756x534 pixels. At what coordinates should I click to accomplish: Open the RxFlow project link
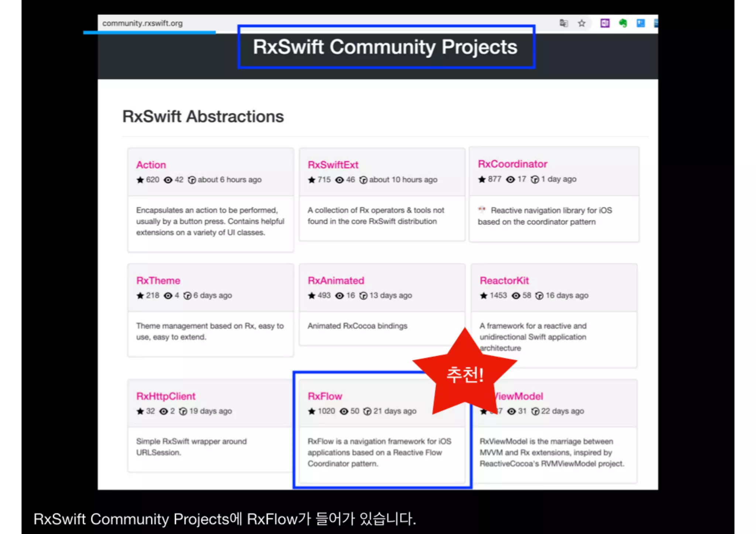point(324,396)
